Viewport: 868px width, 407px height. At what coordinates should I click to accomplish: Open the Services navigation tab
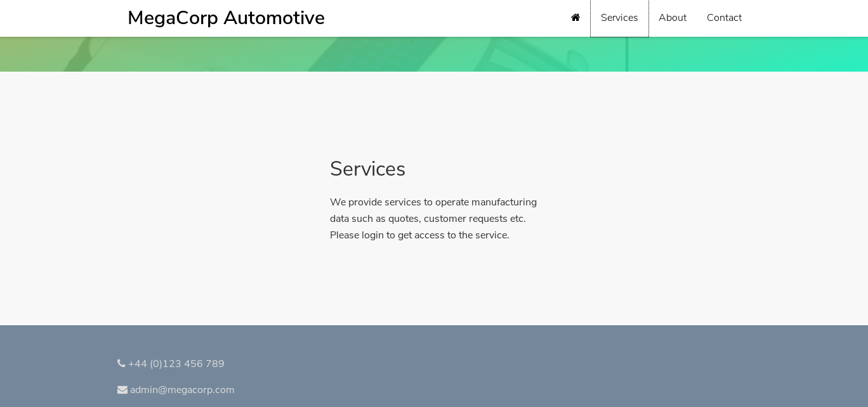click(x=619, y=18)
